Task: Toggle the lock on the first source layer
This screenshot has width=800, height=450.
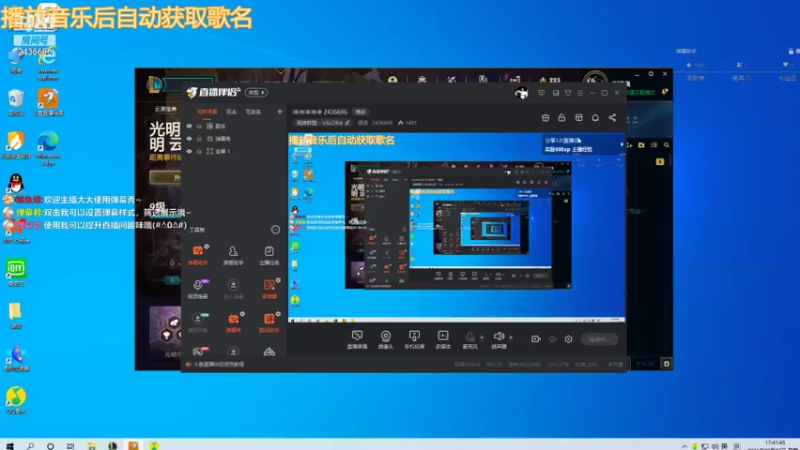Action: click(x=199, y=126)
